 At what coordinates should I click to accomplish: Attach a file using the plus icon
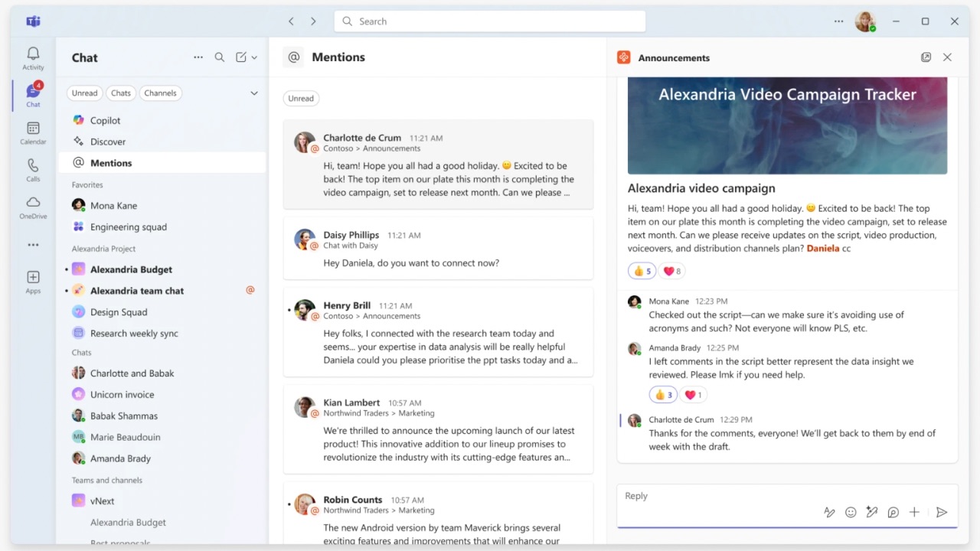click(x=914, y=512)
